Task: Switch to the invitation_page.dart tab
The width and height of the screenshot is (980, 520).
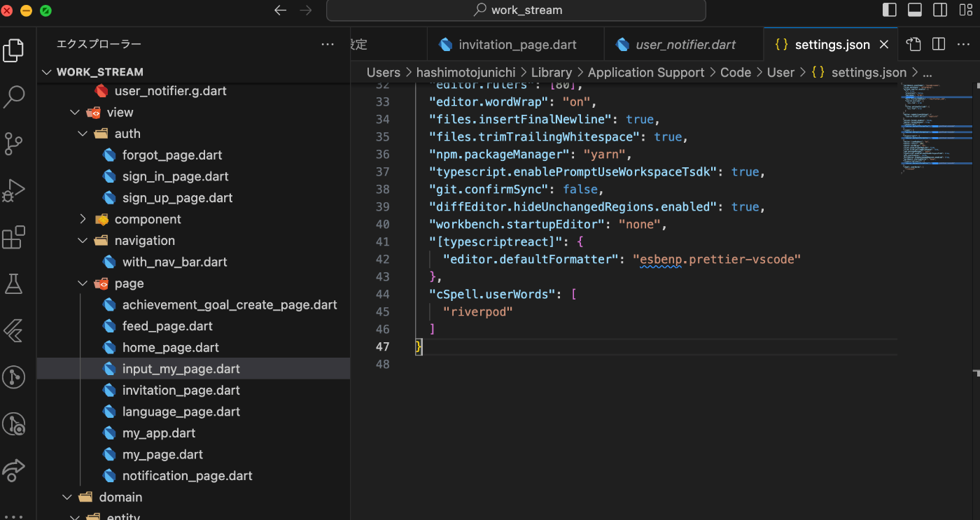Action: [x=517, y=45]
